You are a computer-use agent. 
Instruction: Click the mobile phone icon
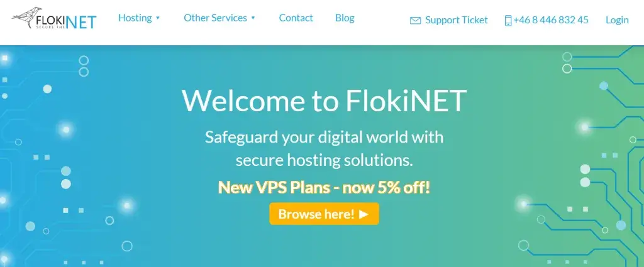508,20
